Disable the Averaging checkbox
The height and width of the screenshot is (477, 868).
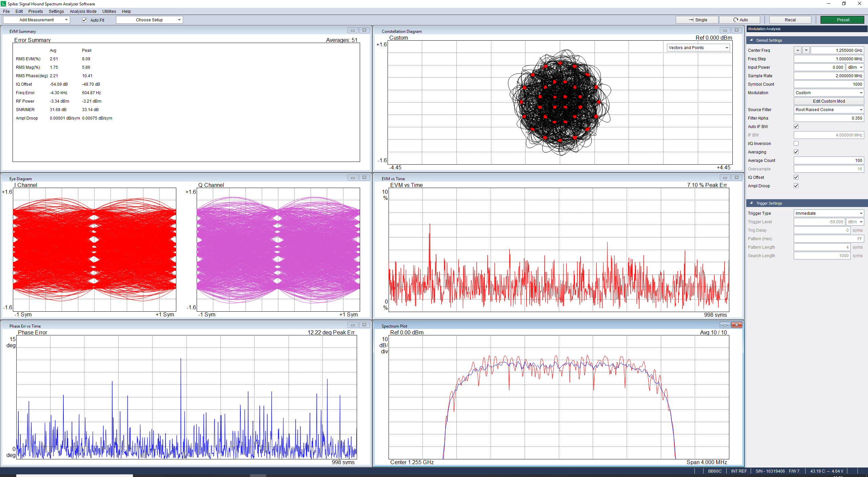[796, 152]
